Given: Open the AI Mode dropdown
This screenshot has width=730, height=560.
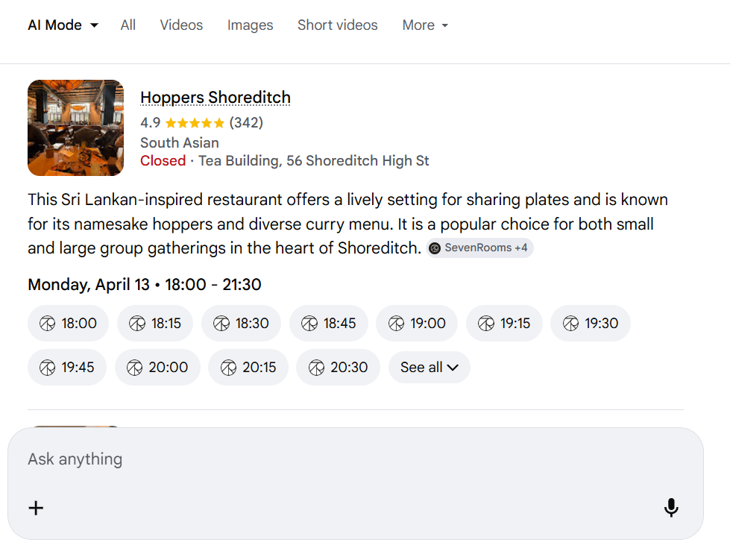Looking at the screenshot, I should [x=63, y=25].
